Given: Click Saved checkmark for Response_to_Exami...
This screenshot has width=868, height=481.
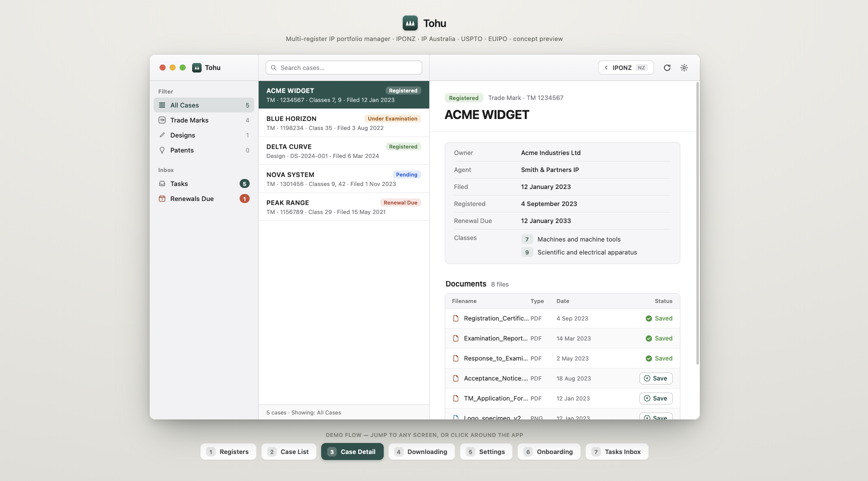Looking at the screenshot, I should (649, 358).
